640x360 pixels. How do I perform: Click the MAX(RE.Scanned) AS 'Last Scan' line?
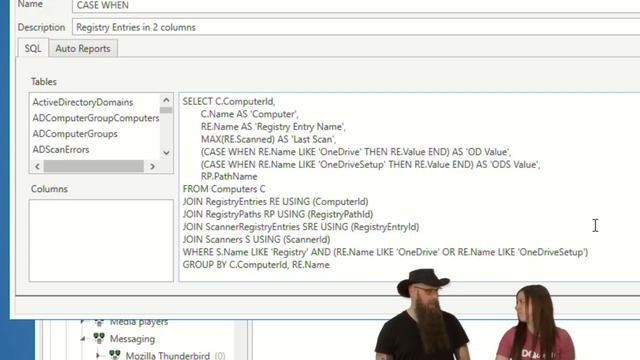pos(269,139)
